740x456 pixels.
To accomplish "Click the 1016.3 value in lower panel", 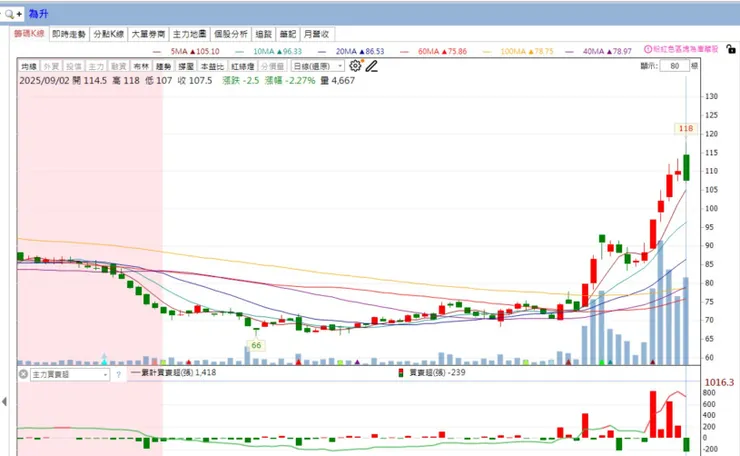I will click(719, 382).
